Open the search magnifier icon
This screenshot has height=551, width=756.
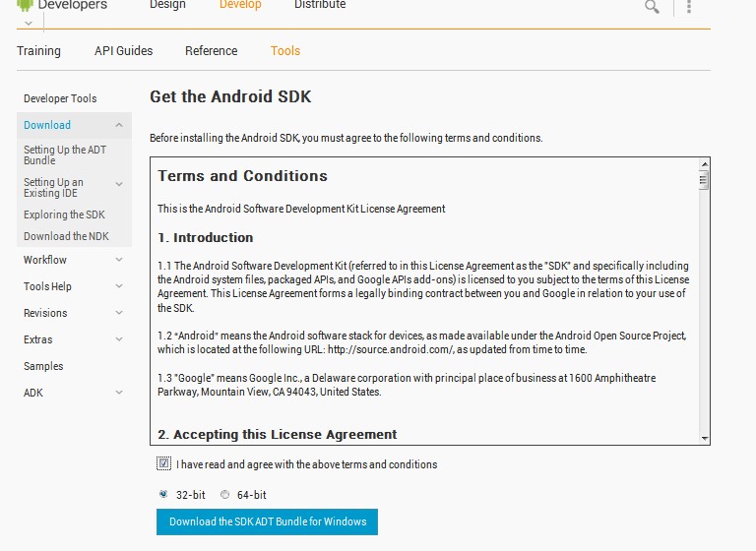pyautogui.click(x=652, y=7)
